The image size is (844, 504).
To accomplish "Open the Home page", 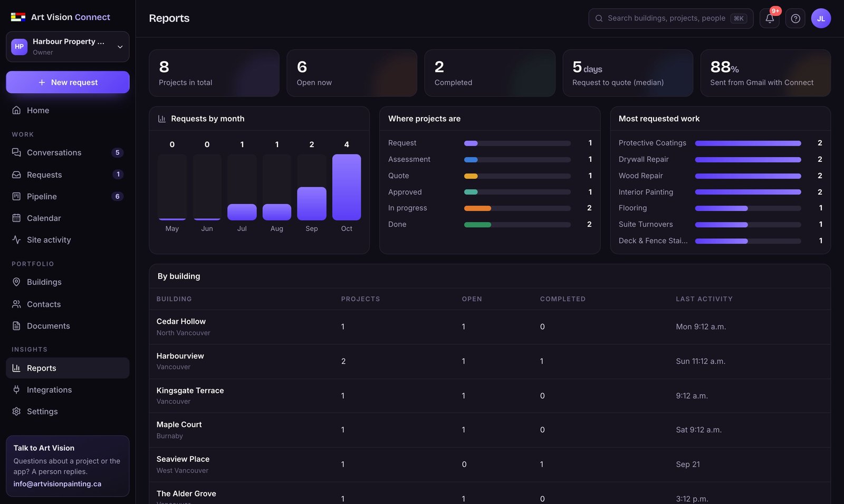I will tap(68, 110).
